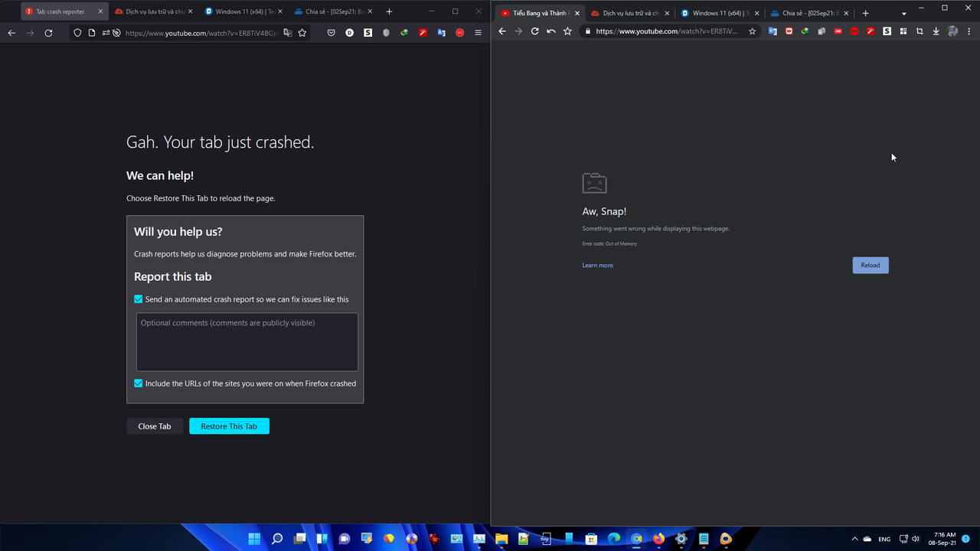The height and width of the screenshot is (551, 980).
Task: Open Firefox from taskbar
Action: tap(658, 539)
